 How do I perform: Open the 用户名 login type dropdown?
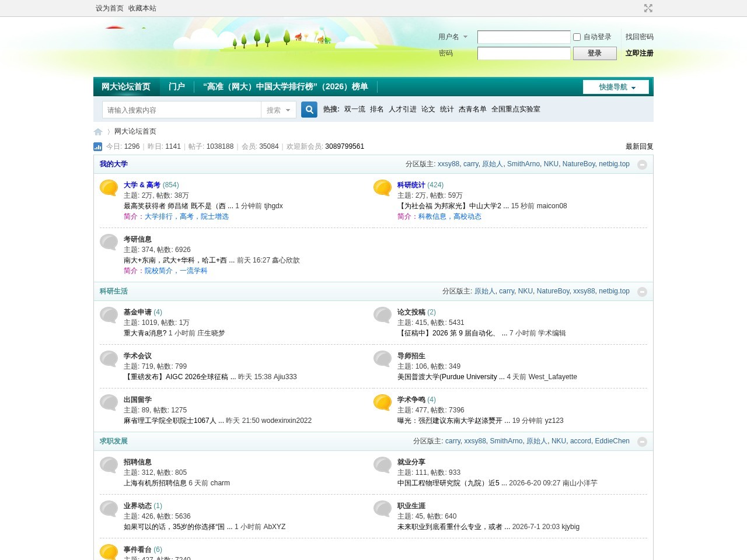[x=453, y=37]
